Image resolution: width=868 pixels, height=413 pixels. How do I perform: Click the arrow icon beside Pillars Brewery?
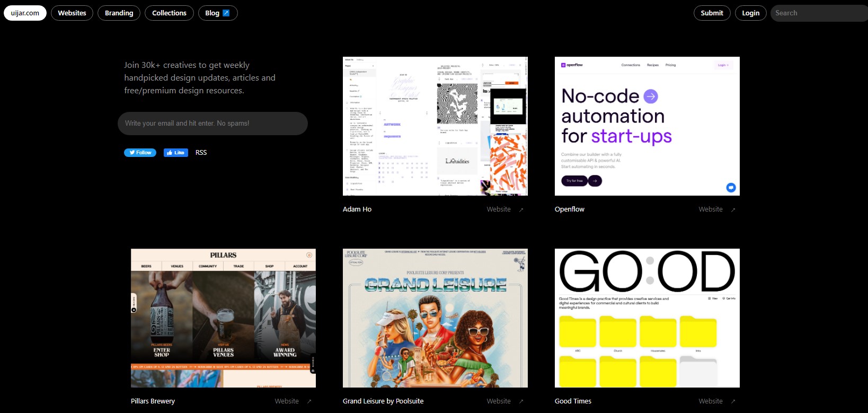[309, 401]
